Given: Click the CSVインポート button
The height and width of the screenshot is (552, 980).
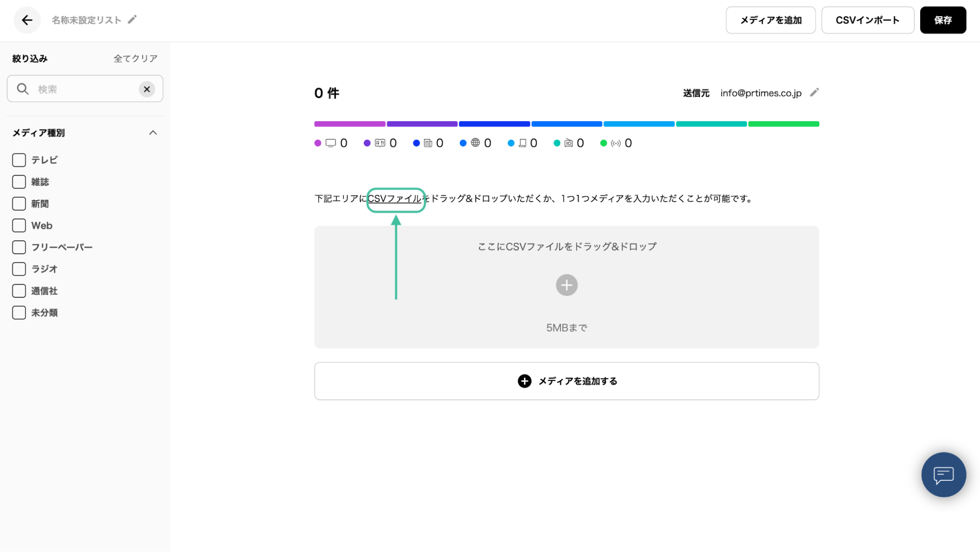Looking at the screenshot, I should click(x=867, y=20).
